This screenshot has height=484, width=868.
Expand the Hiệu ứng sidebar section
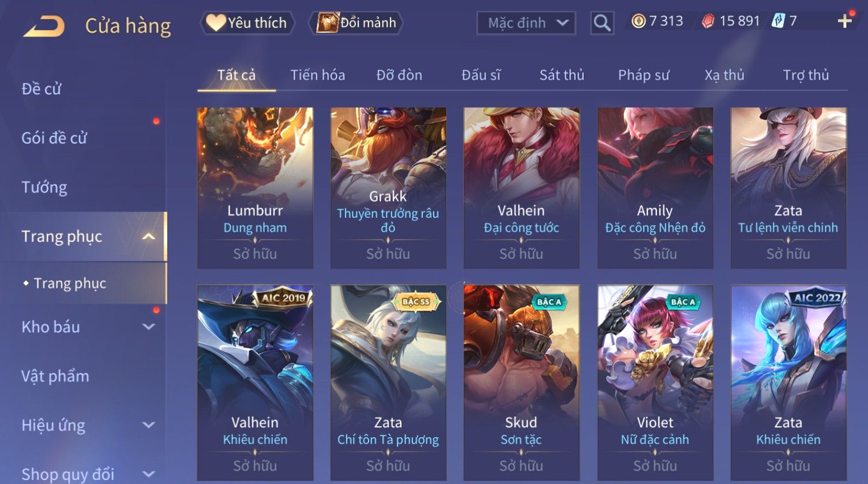pos(148,425)
